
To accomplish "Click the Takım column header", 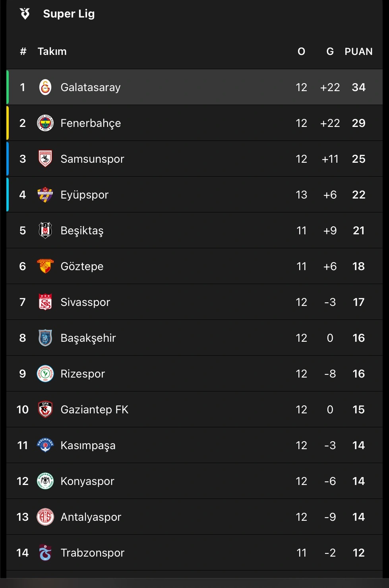I will [x=52, y=51].
